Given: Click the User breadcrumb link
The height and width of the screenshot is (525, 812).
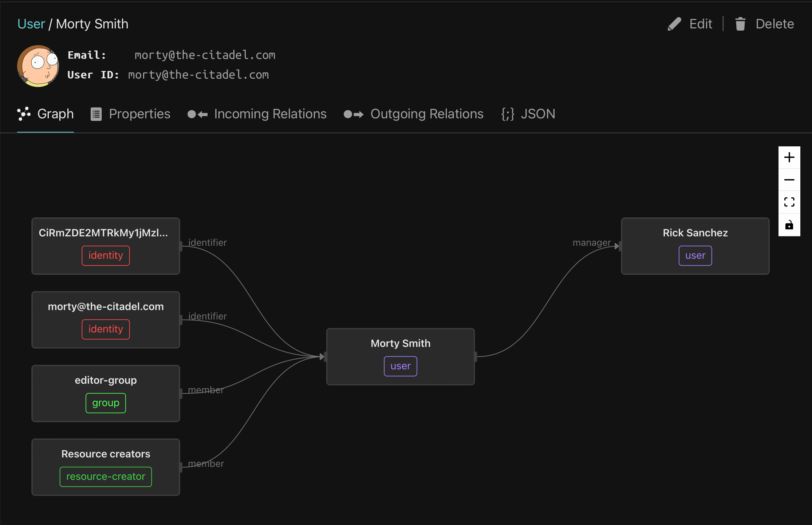Looking at the screenshot, I should click(x=31, y=24).
